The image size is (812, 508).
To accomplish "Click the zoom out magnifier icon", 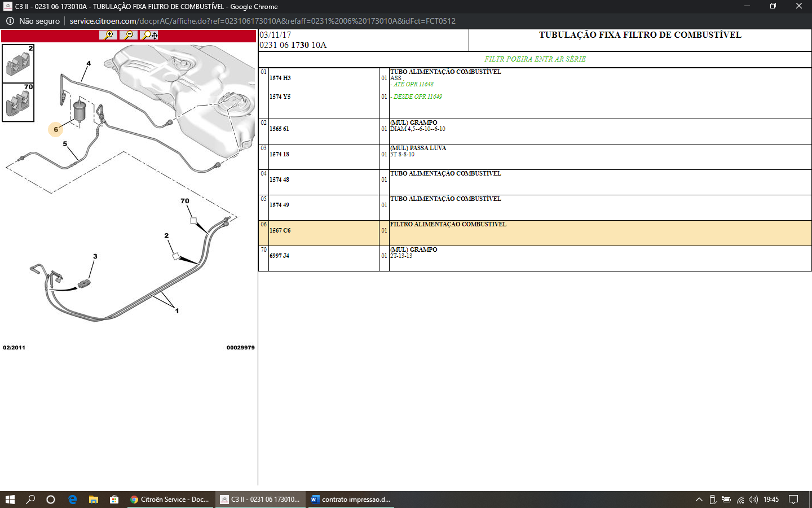I will point(129,35).
